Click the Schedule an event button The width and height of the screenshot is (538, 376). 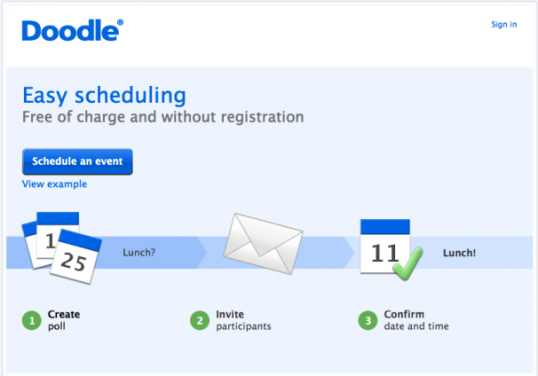(78, 162)
